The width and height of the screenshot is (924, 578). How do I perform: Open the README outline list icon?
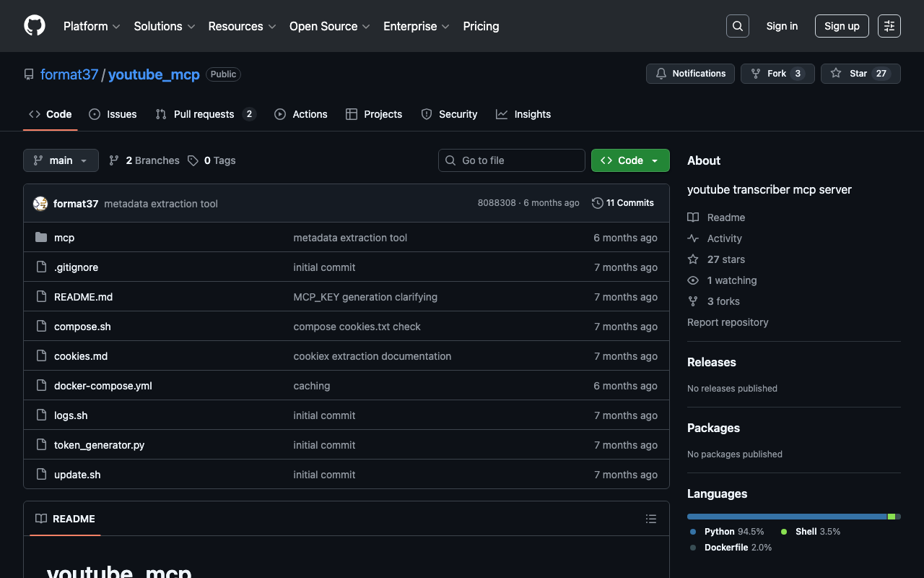point(650,519)
